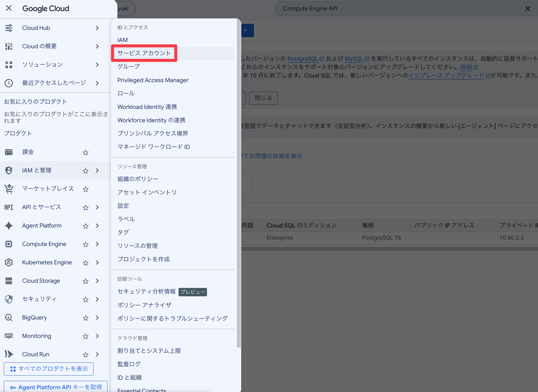Click the マーケットプレイス cart icon

pyautogui.click(x=9, y=189)
